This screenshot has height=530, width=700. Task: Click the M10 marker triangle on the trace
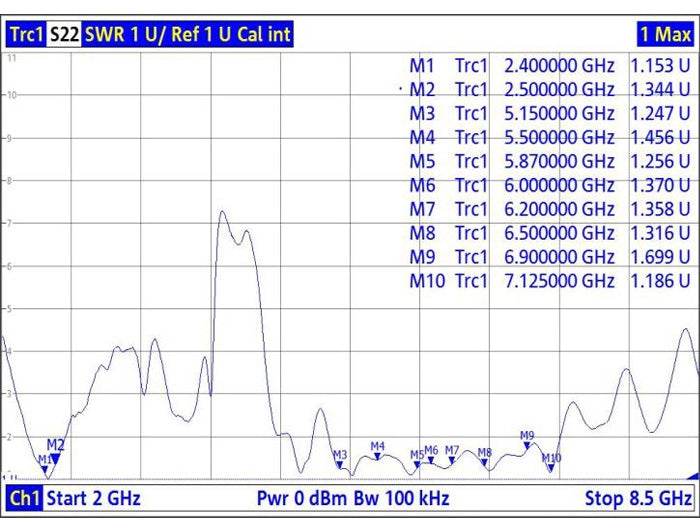click(x=551, y=467)
